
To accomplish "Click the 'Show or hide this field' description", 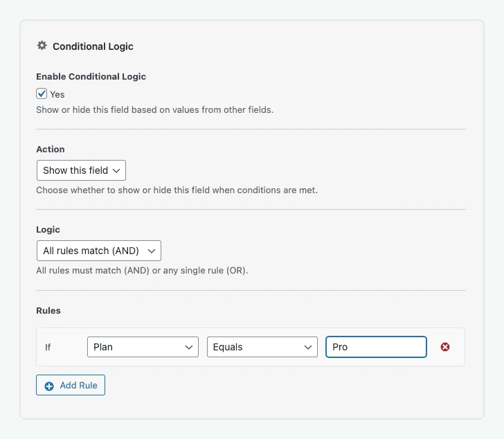I will pos(154,110).
